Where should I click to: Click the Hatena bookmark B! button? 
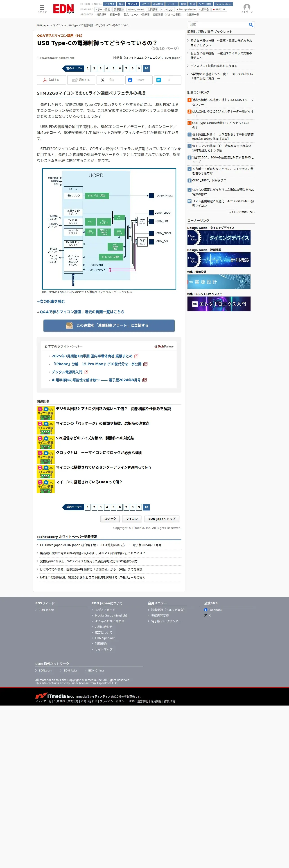[167, 80]
